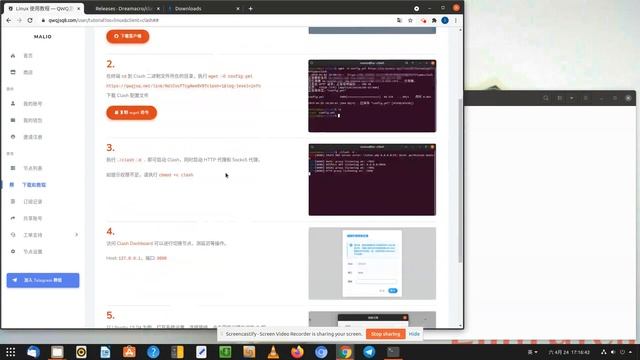This screenshot has width=640, height=360.
Task: Open the Help icon in the dock
Action: pyautogui.click(x=153, y=352)
